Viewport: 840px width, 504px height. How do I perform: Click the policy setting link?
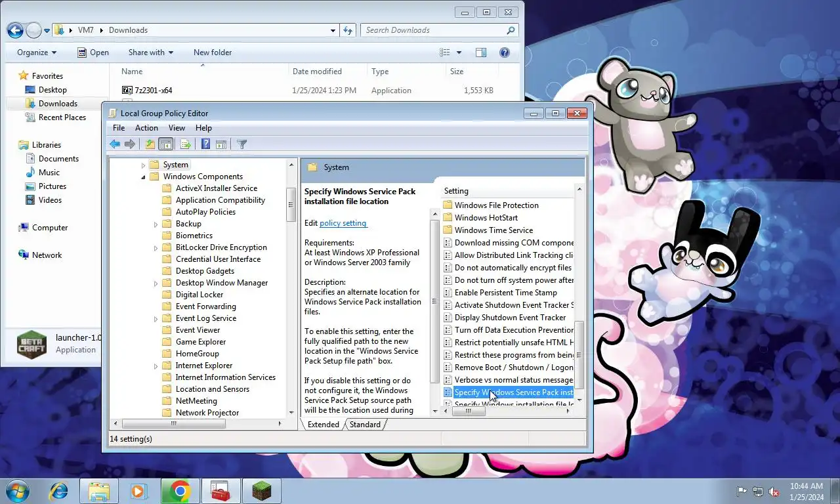343,223
